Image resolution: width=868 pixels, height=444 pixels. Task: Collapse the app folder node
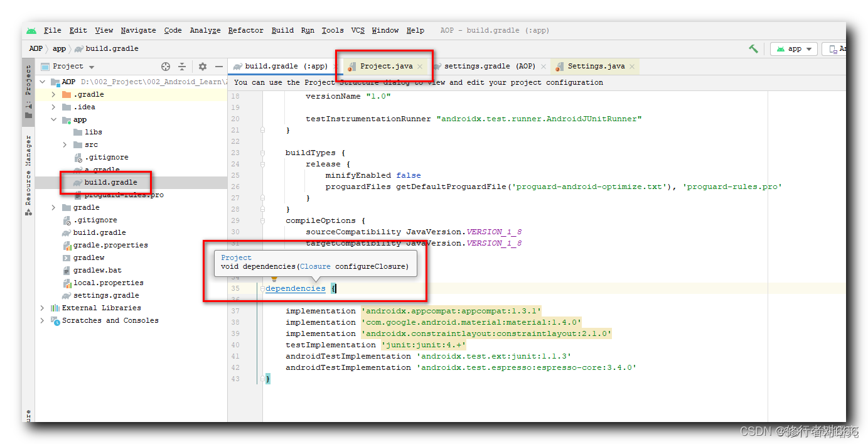tap(53, 119)
